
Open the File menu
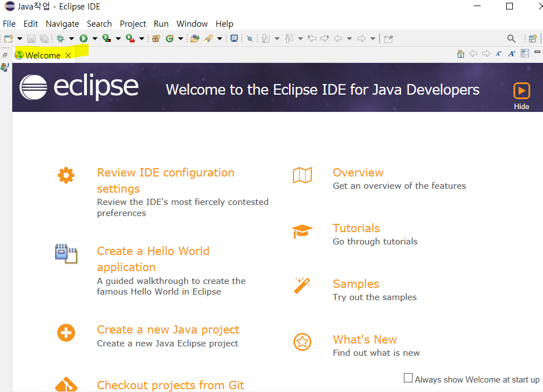(9, 23)
